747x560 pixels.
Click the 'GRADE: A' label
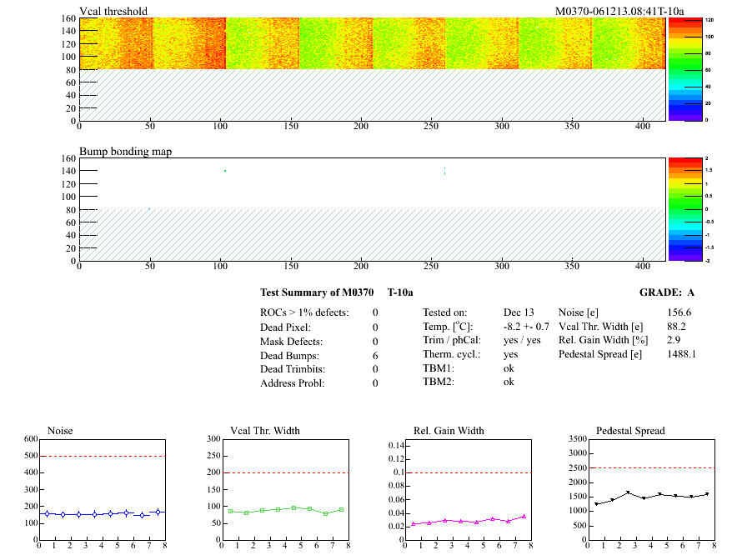666,292
